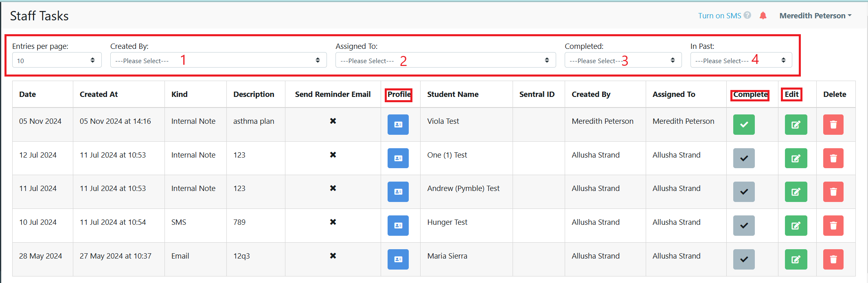
Task: Toggle complete checkmark for Viola Test task
Action: point(744,125)
